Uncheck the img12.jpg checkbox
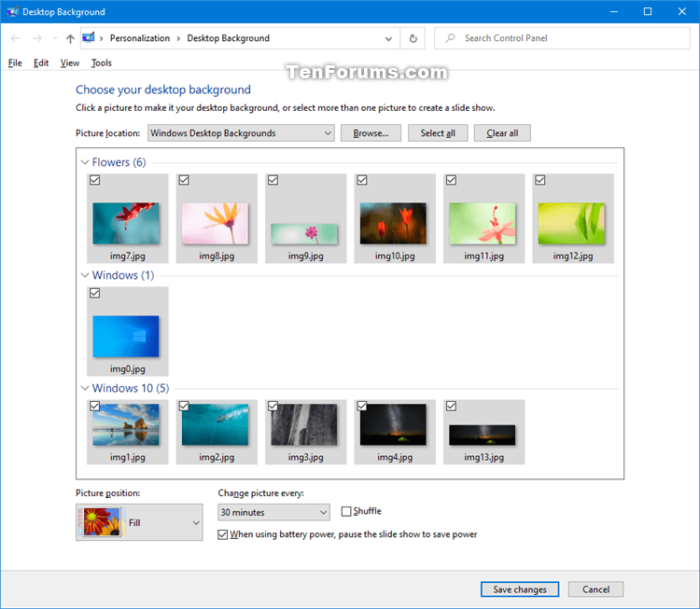The image size is (700, 609). tap(540, 180)
